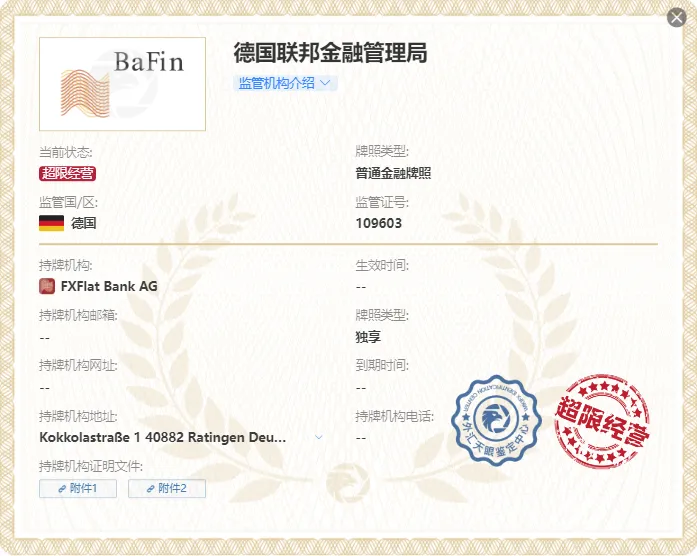Click the regulatory number 109603
This screenshot has height=556, width=697.
(379, 223)
